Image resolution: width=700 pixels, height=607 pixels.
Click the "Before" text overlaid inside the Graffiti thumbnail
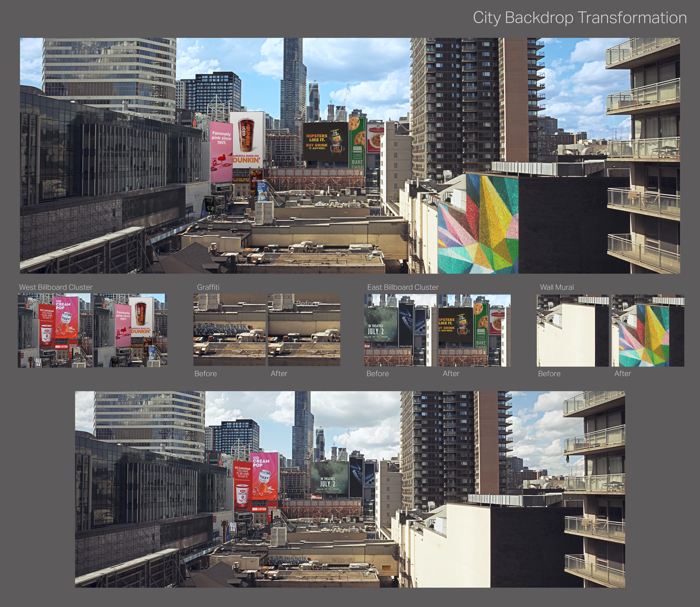click(x=307, y=303)
